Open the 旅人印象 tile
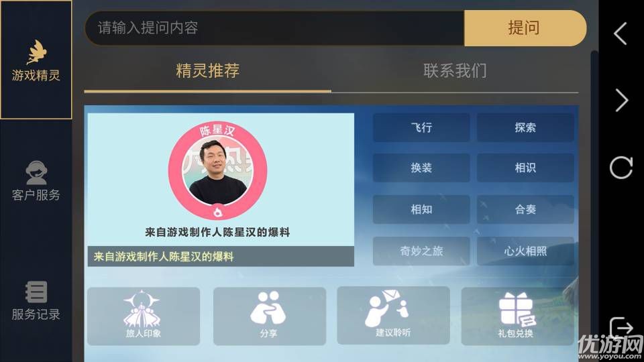This screenshot has width=644, height=362. tap(144, 316)
